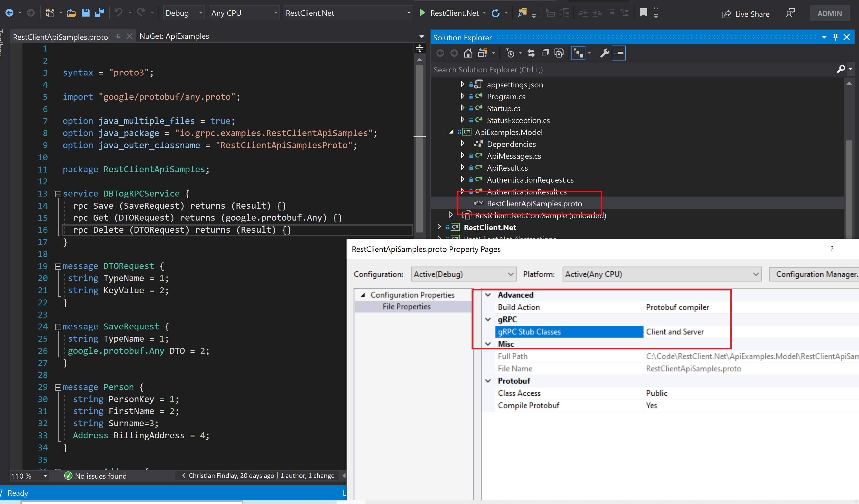859x504 pixels.
Task: Collapse the message Person code block
Action: (58, 387)
